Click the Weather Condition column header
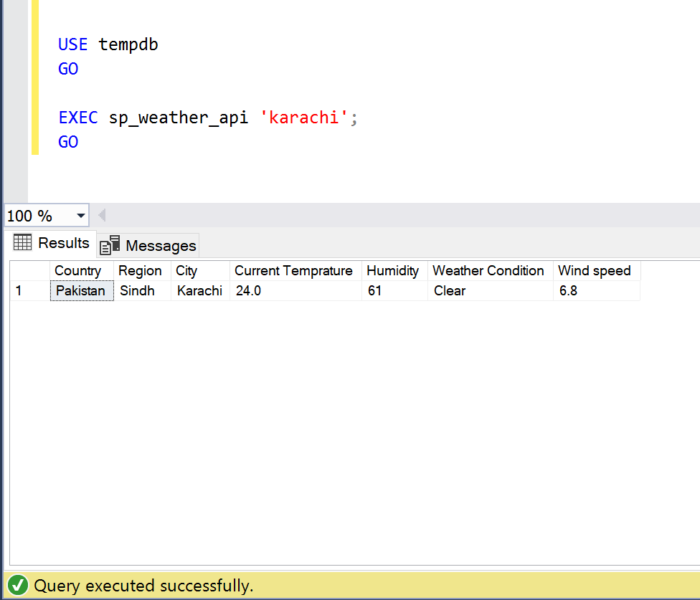 tap(488, 271)
